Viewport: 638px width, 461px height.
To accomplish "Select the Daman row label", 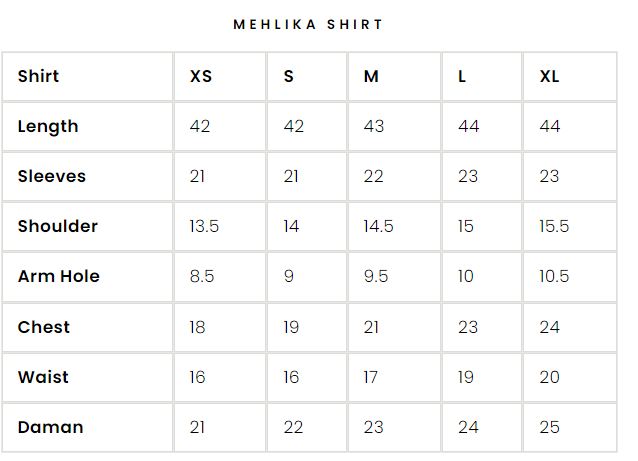I will 50,427.
